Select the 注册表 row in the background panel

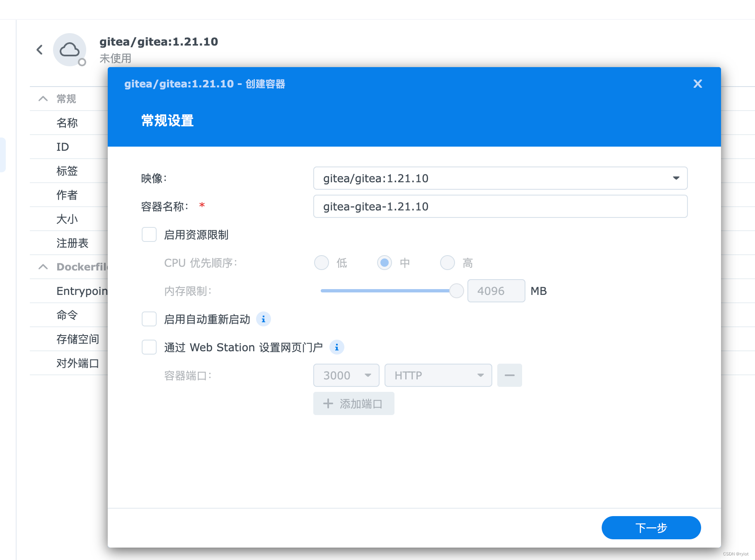(69, 243)
